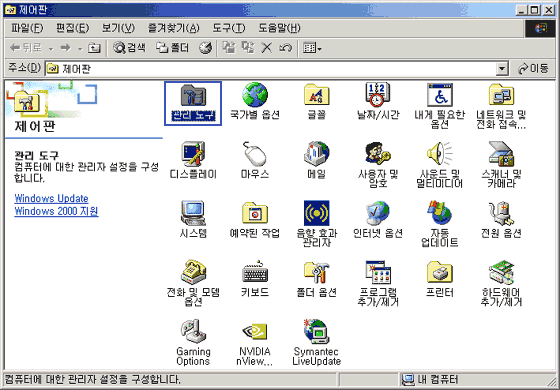This screenshot has width=560, height=390.
Task: Click the 내 컴퓨터 status bar entry
Action: click(x=430, y=380)
